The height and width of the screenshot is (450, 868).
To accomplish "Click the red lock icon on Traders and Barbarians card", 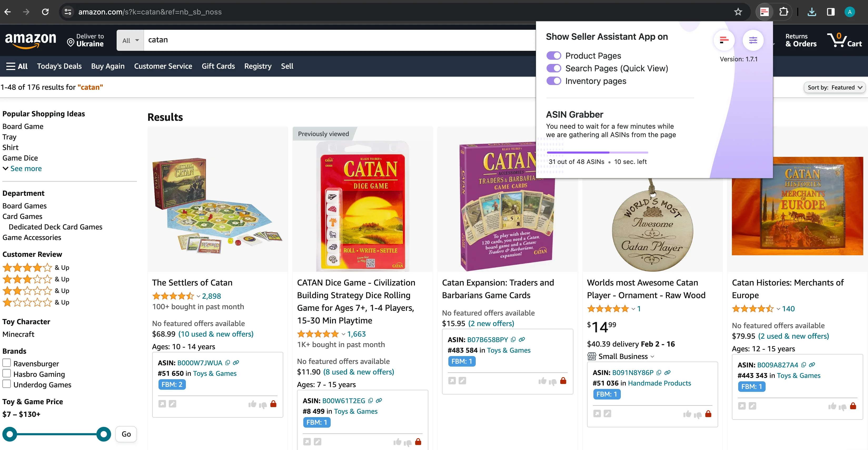I will coord(563,381).
